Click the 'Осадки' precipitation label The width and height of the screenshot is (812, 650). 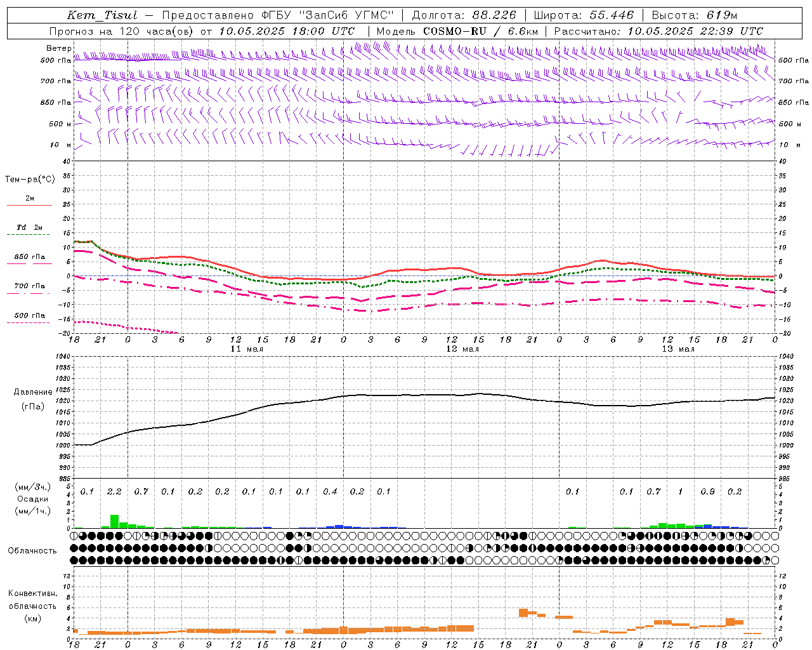32,499
